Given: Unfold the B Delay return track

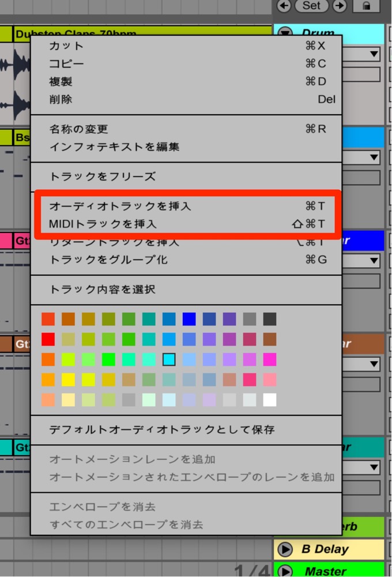Looking at the screenshot, I should point(285,549).
